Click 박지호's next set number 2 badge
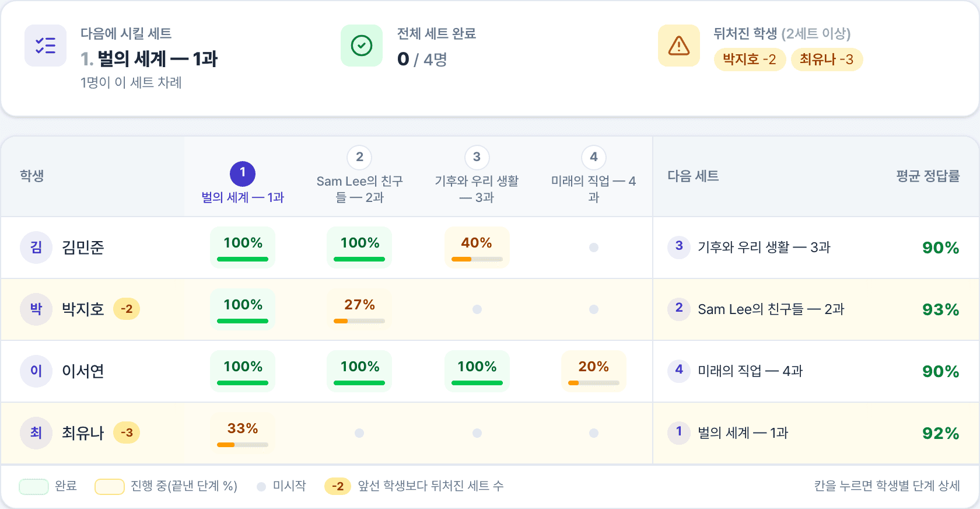Screen dimensions: 980x509 click(679, 308)
